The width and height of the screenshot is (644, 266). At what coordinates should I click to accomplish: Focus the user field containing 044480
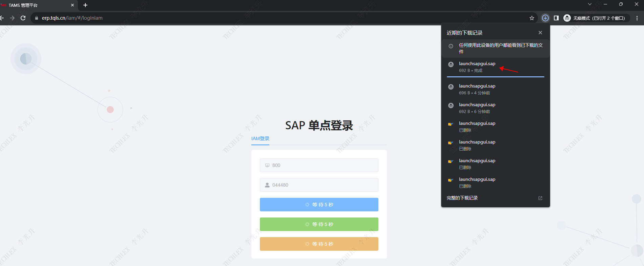(319, 185)
